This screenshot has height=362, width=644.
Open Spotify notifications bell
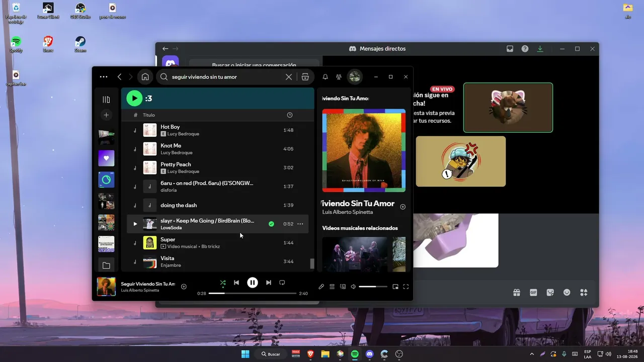click(x=326, y=77)
